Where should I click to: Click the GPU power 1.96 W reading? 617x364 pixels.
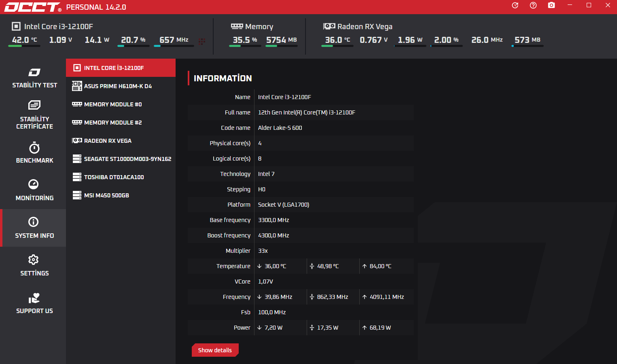[x=410, y=40]
